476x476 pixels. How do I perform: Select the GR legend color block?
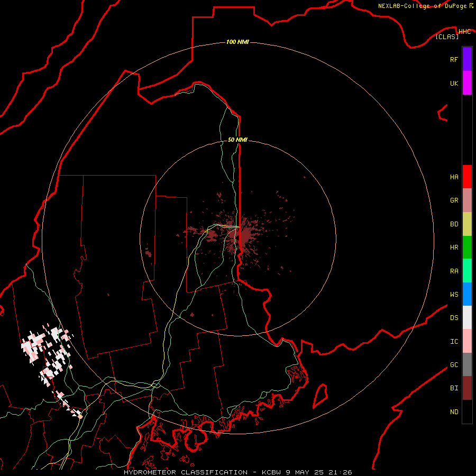point(467,200)
